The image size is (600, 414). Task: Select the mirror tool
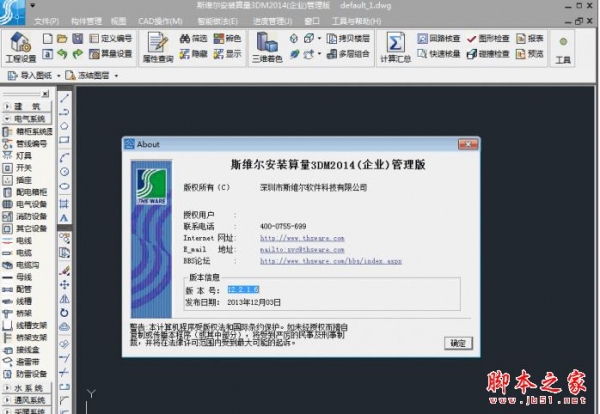pos(64,299)
